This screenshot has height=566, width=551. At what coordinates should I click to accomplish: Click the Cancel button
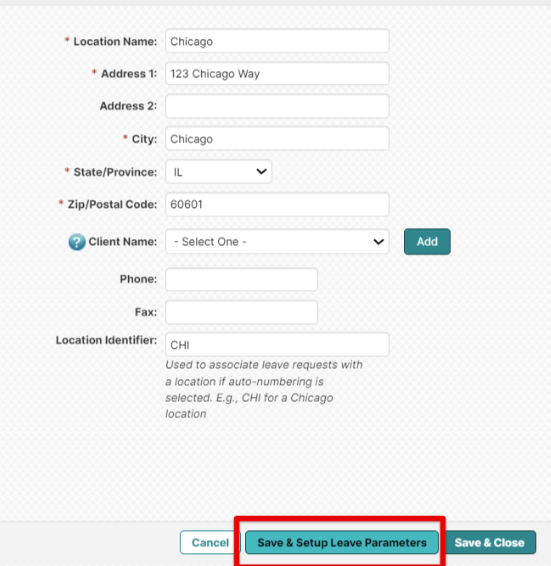pos(210,542)
